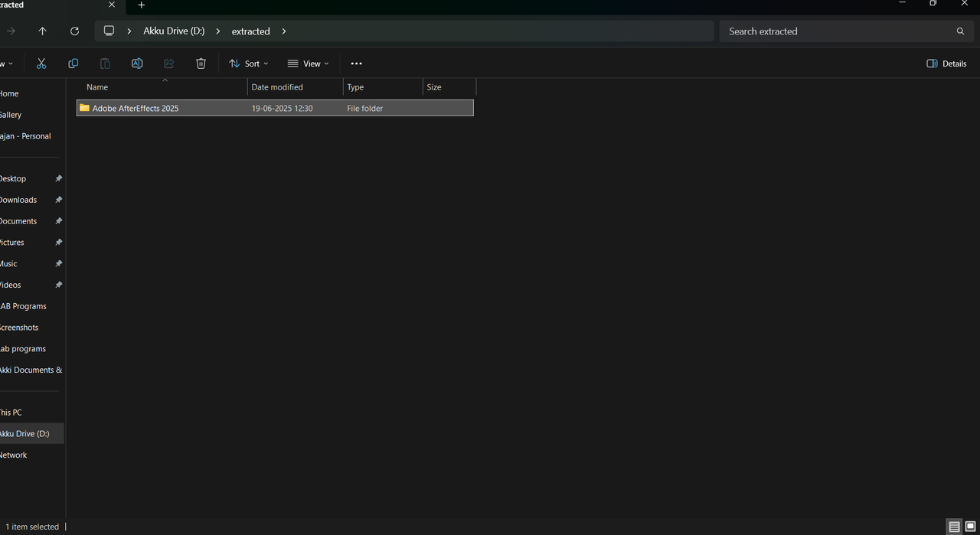Select Adobe AfterEffects 2025 folder name
Screen dimensions: 980x535
[136, 108]
